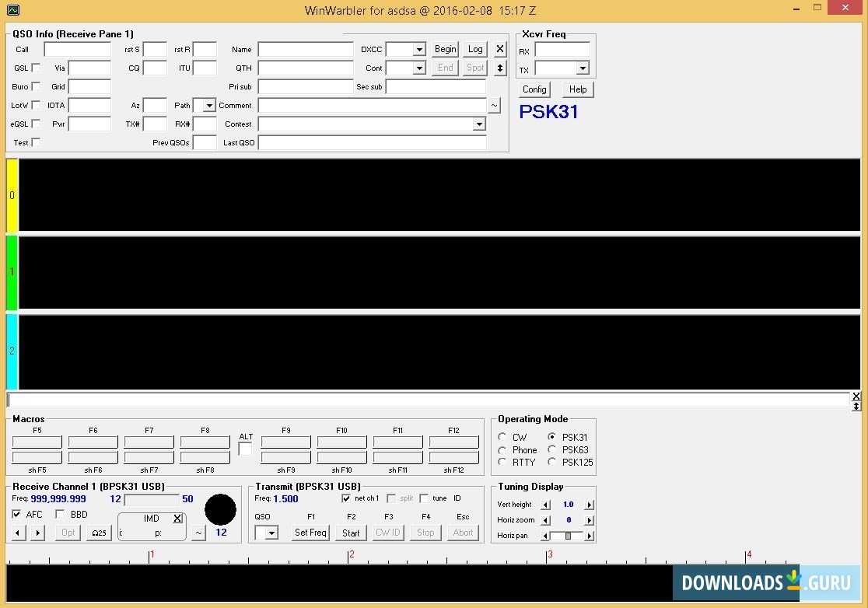Select PSK125 operating mode
Image resolution: width=868 pixels, height=608 pixels.
tap(552, 461)
